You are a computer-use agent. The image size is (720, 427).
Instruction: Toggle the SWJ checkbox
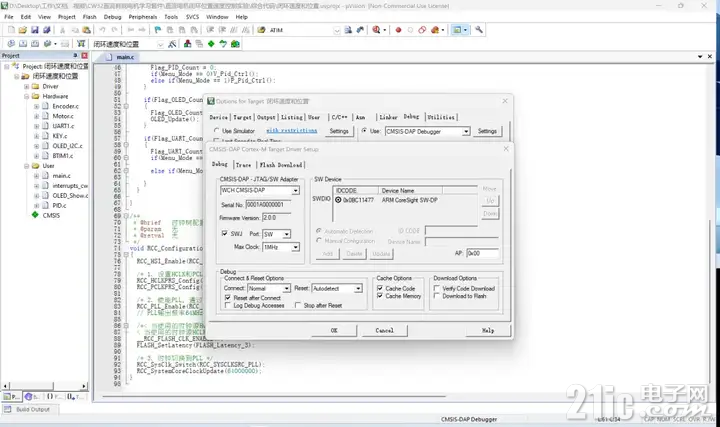point(225,233)
